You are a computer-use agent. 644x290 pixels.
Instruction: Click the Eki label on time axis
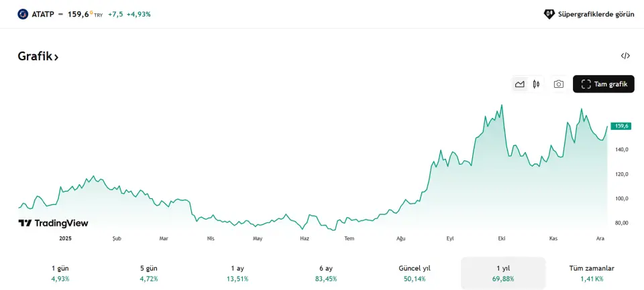(x=501, y=238)
